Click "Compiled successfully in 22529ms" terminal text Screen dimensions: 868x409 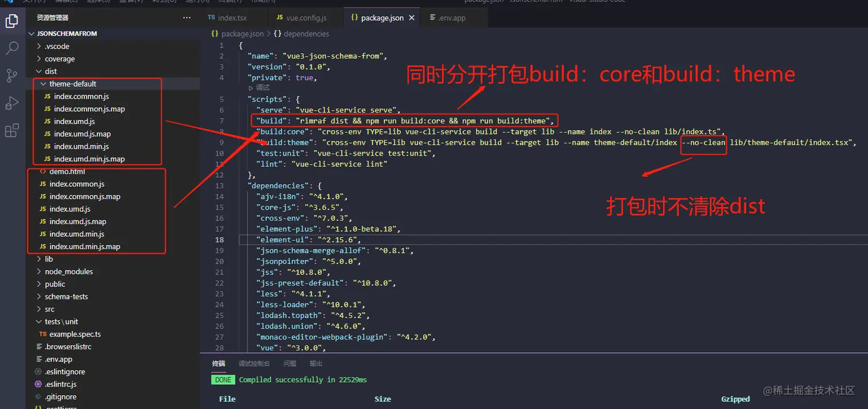(x=303, y=380)
